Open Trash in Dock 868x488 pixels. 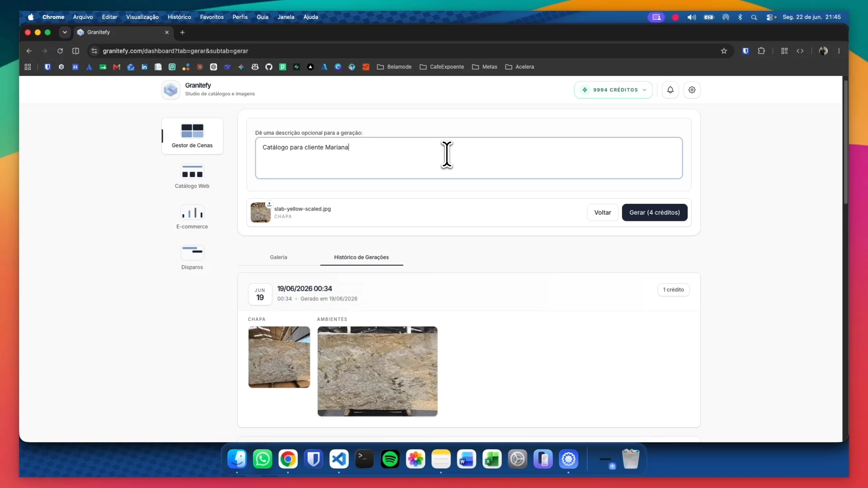(631, 460)
